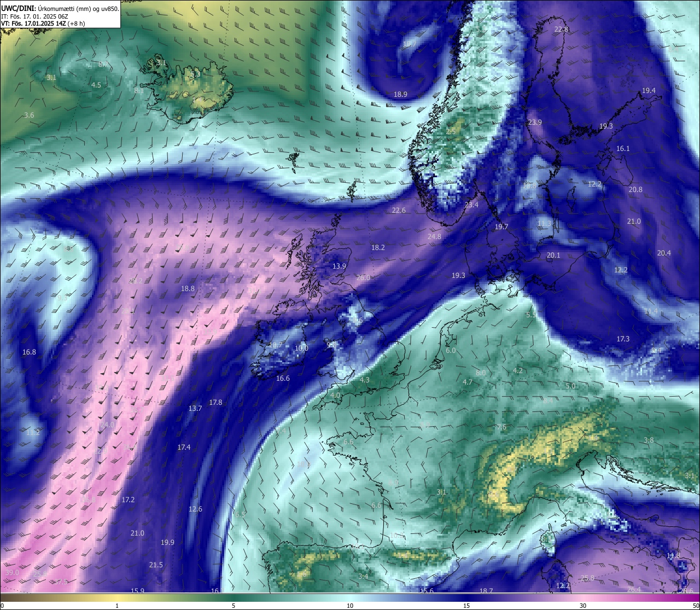This screenshot has width=700, height=610.
Task: Click the 19.9 value in the Atlantic
Action: click(168, 543)
